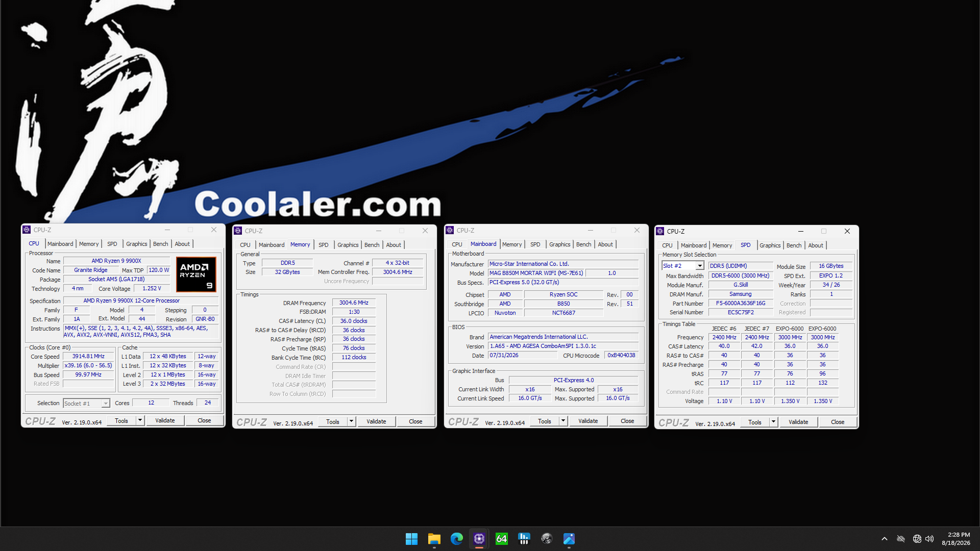The height and width of the screenshot is (551, 980).
Task: Show hidden system tray icons
Action: pos(885,539)
